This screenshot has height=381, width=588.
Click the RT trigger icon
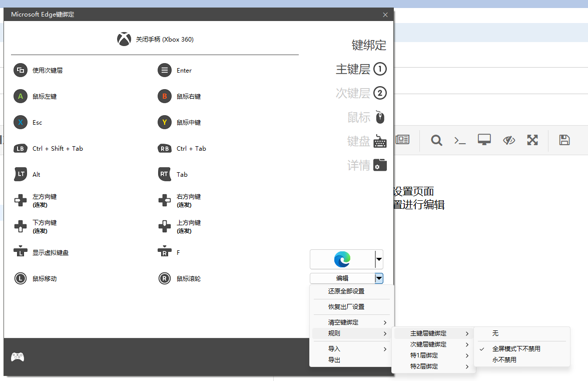(x=165, y=174)
